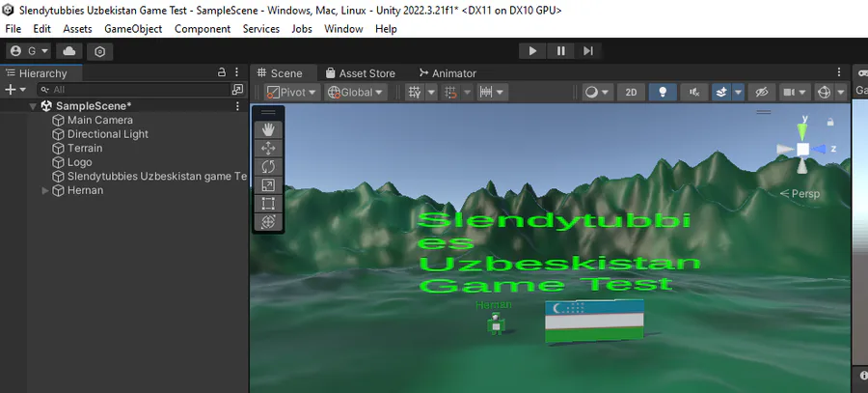Select the Rotate tool

coord(268,166)
